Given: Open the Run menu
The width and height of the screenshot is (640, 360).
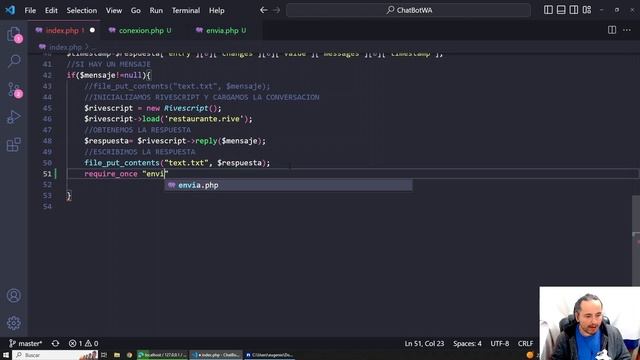Looking at the screenshot, I should [x=156, y=10].
